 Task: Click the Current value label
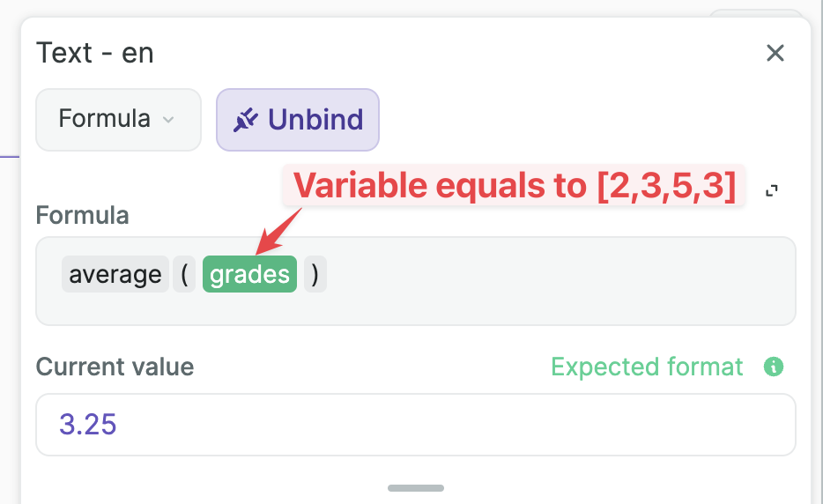click(x=115, y=367)
